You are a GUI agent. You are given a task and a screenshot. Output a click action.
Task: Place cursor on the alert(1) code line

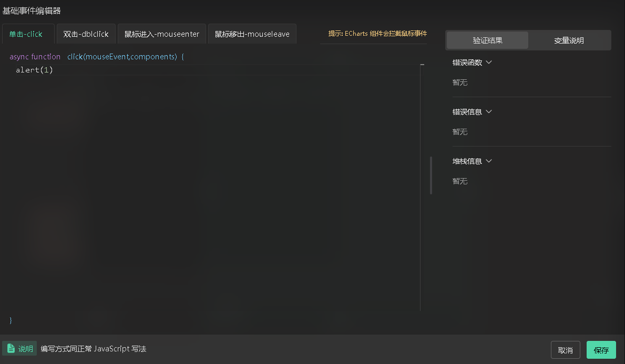point(35,70)
